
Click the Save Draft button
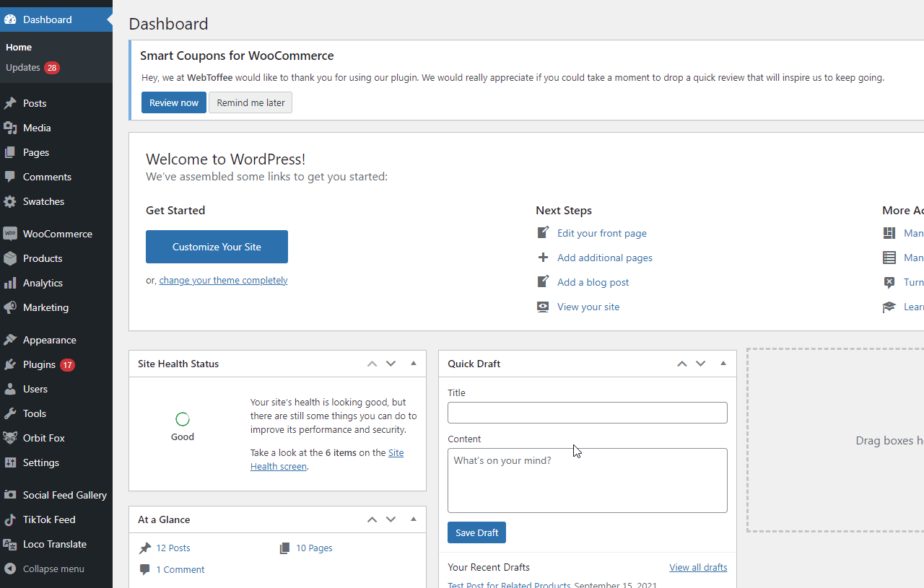click(x=476, y=532)
